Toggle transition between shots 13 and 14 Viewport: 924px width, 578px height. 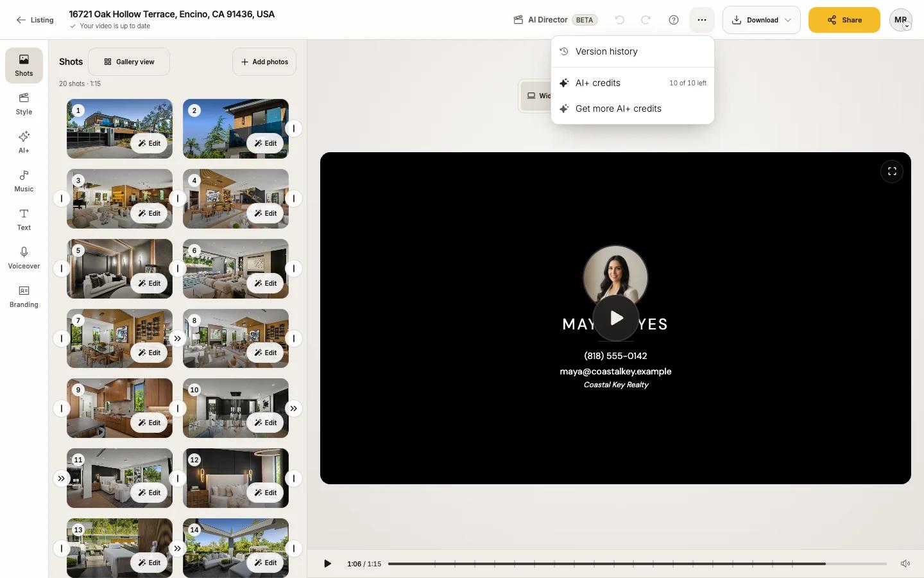(x=178, y=548)
